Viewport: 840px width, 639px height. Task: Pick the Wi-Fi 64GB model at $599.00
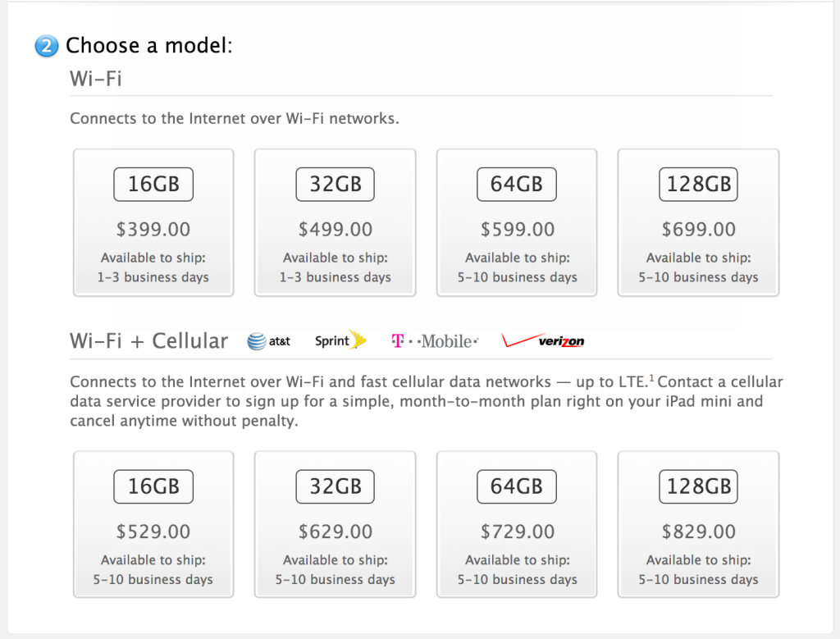tap(517, 222)
